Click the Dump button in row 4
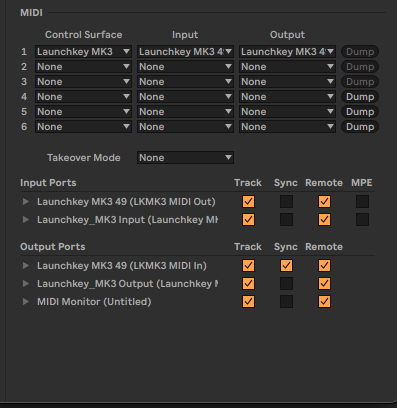The height and width of the screenshot is (408, 397). [360, 97]
